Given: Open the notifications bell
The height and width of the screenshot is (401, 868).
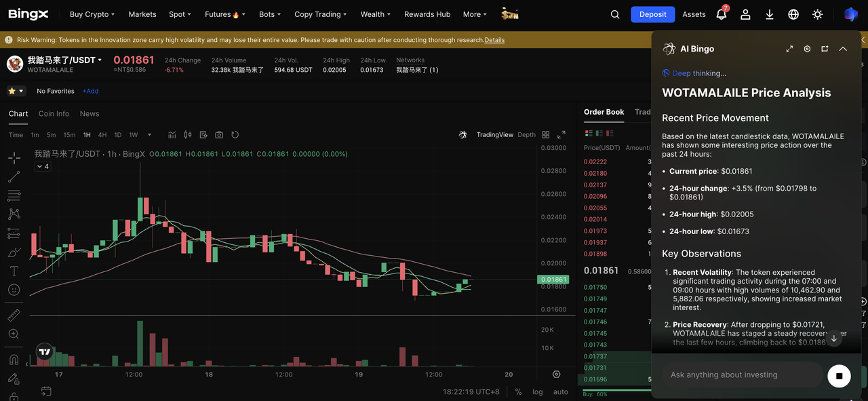Looking at the screenshot, I should pos(722,14).
